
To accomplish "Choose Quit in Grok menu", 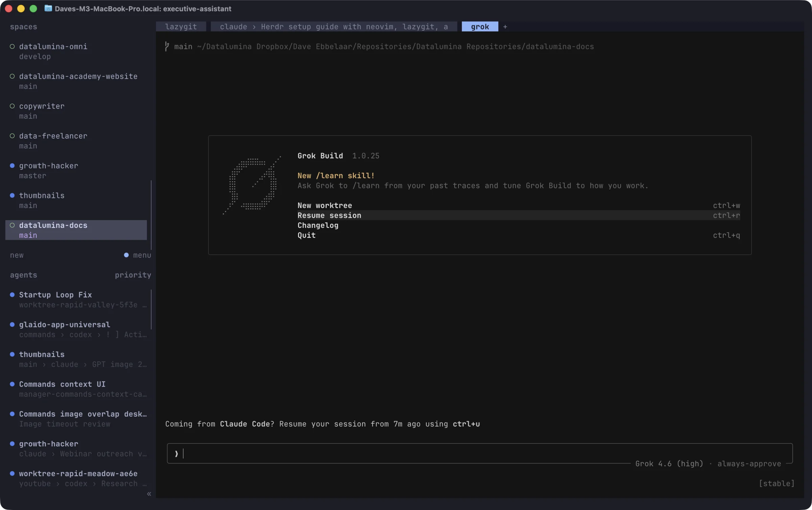I will [519, 235].
